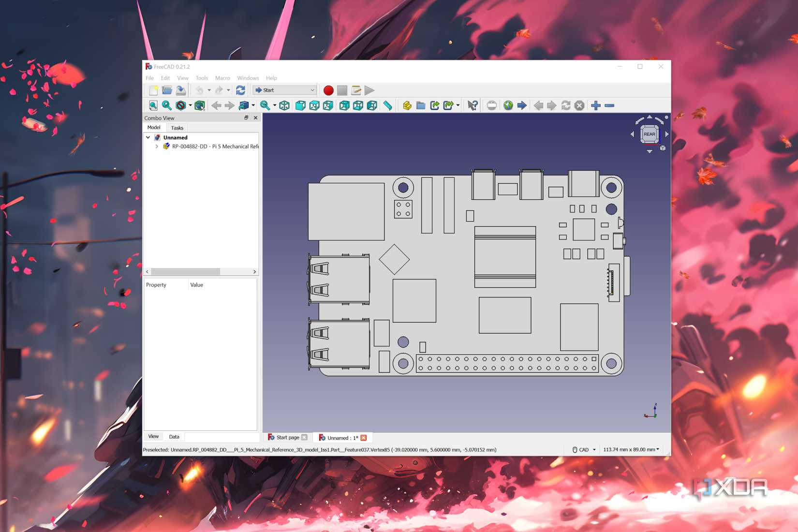Set the isometric view cube icon
Screen dimensions: 798x532
coord(284,105)
